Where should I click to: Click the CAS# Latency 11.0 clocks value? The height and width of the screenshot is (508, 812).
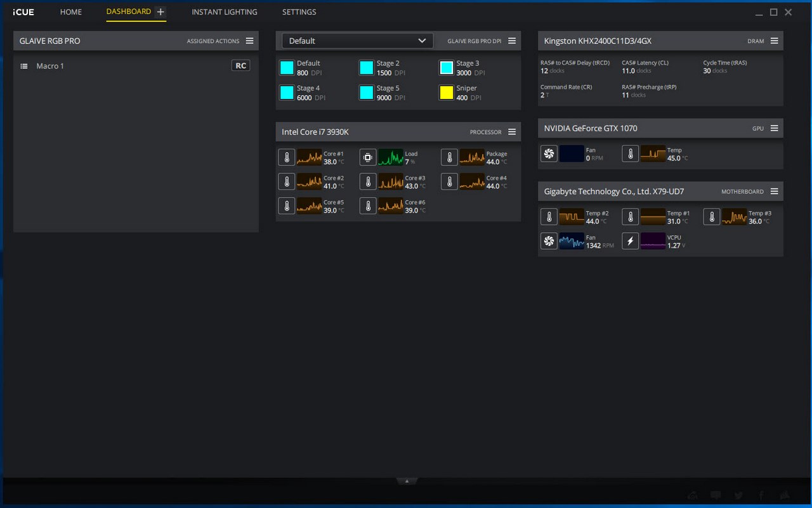click(636, 71)
